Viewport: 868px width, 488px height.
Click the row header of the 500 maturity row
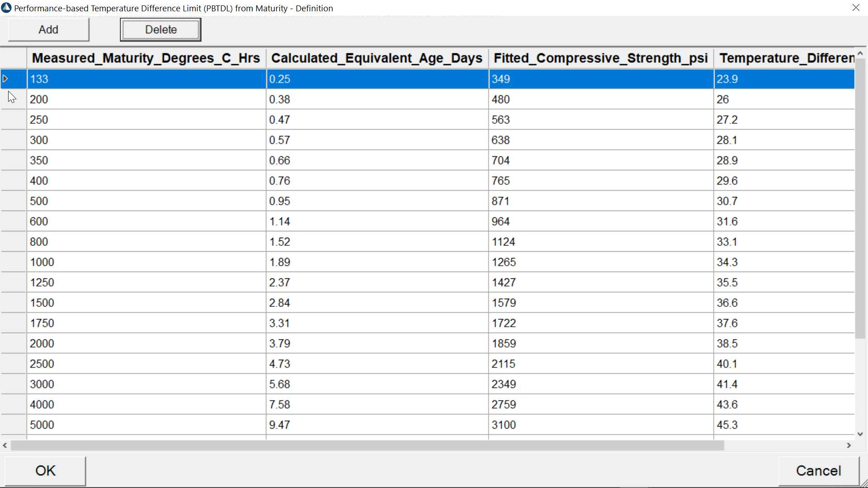[14, 201]
